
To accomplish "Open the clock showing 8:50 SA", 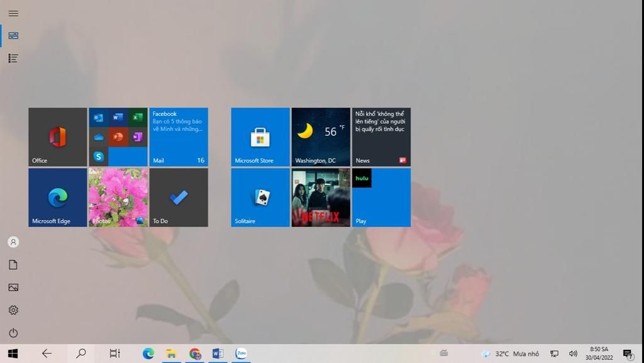I will [599, 354].
